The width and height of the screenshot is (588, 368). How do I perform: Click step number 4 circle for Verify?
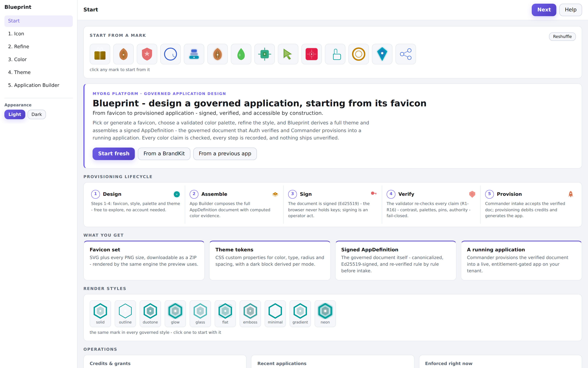click(391, 194)
